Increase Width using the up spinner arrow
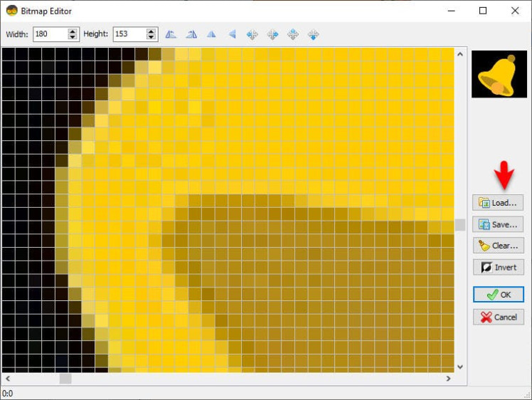Screen dimensions: 532x400 pyautogui.click(x=73, y=31)
